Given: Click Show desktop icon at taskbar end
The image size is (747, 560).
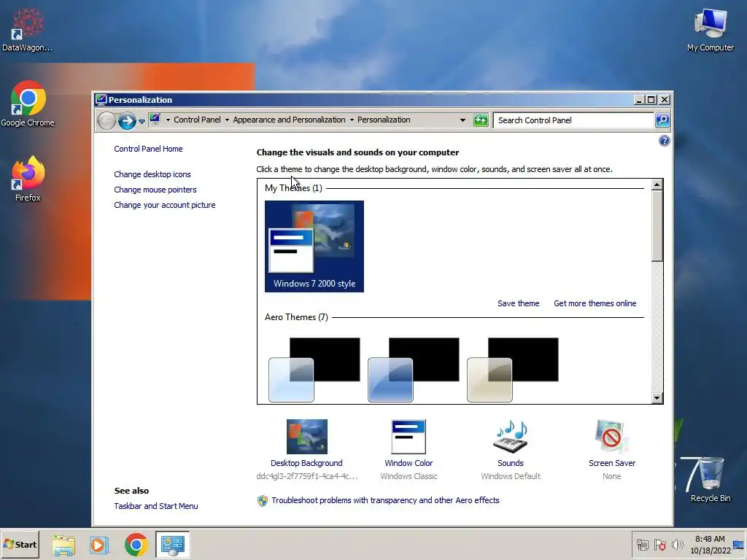Looking at the screenshot, I should point(739,545).
